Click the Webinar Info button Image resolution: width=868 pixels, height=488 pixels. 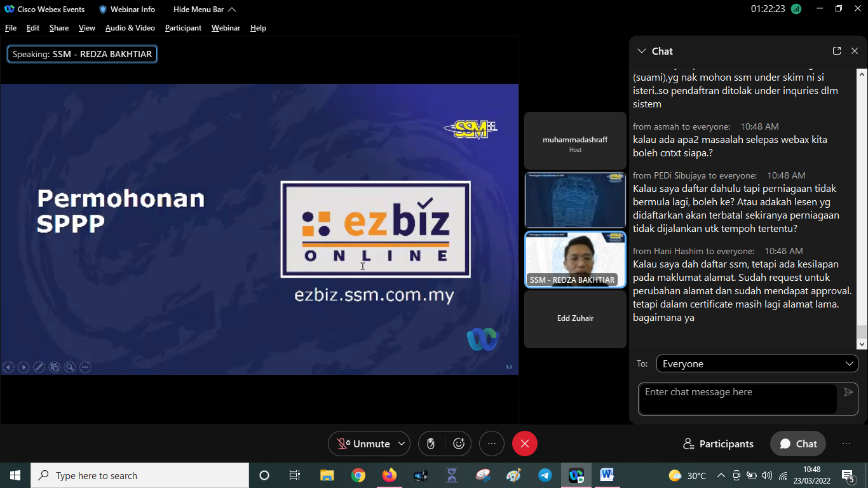click(x=126, y=10)
